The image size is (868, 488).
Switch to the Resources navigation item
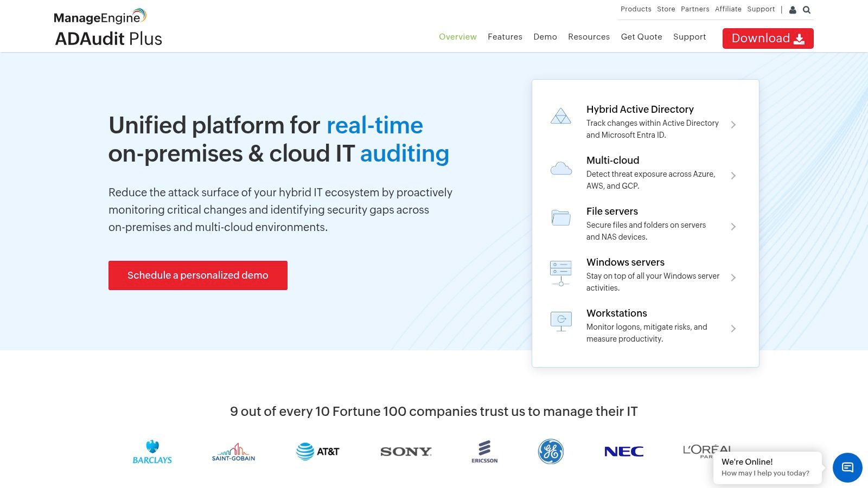589,36
